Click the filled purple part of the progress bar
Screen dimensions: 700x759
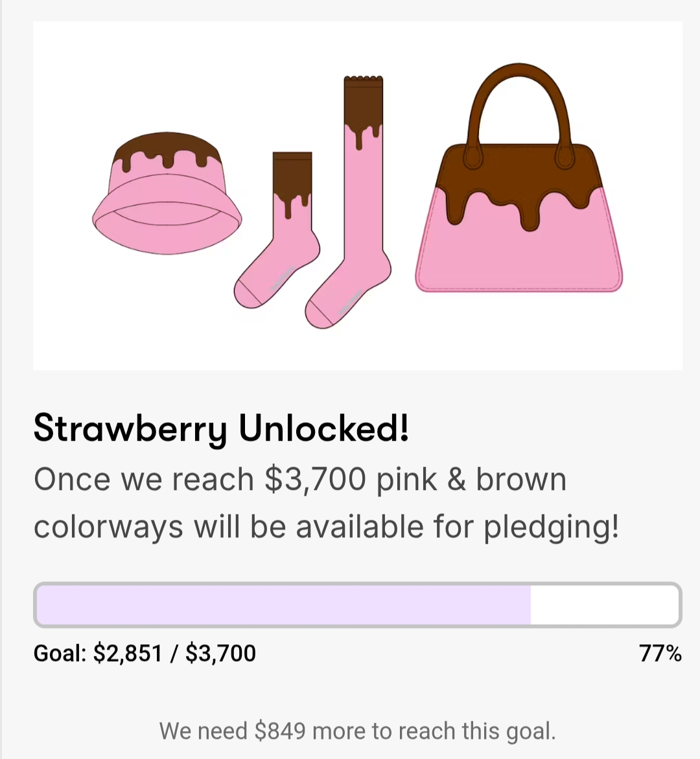283,605
